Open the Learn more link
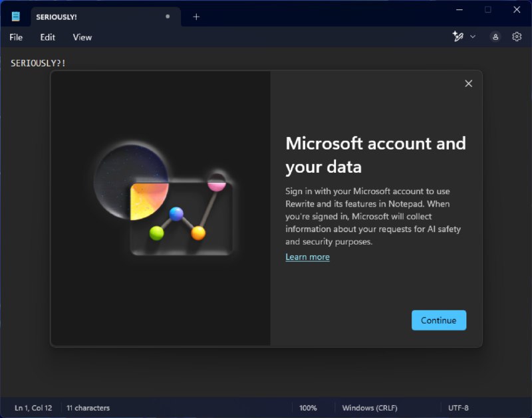Screen dimensions: 532x418 (x=307, y=257)
